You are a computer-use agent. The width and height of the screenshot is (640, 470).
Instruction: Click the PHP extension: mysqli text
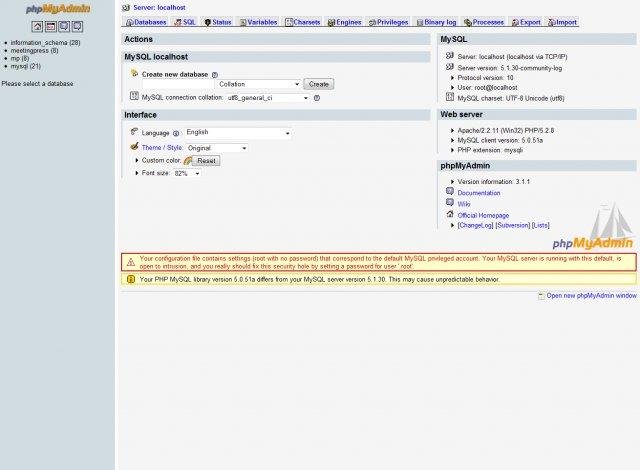(490, 150)
